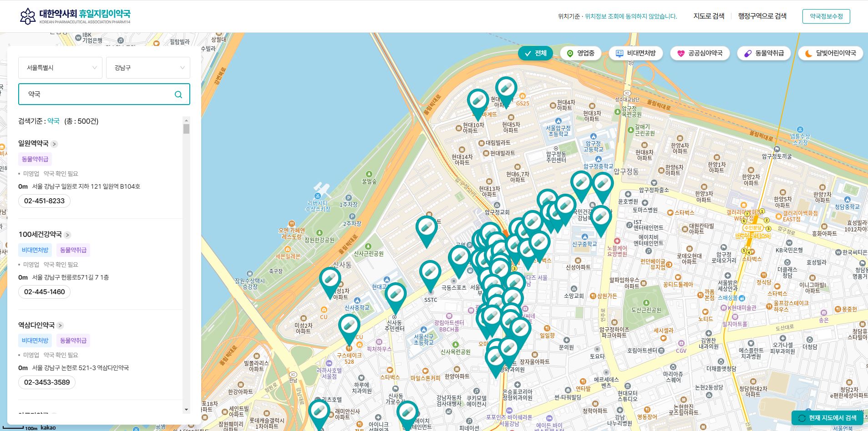Open the 역삼다인약국 listing title
The image size is (868, 431).
pos(36,325)
